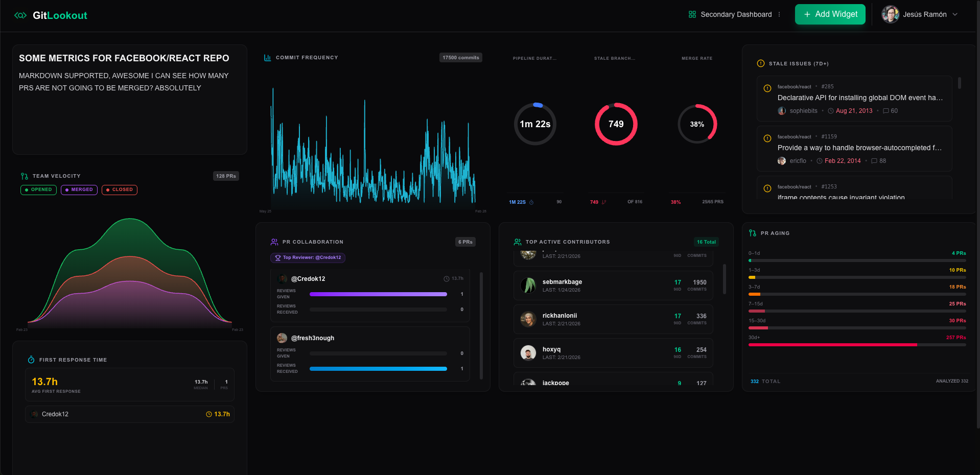Click the 16 Total badge

tap(706, 242)
